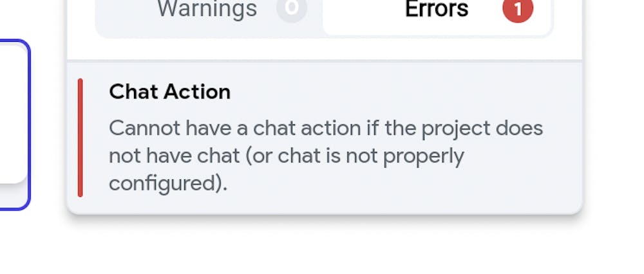Open the Errors tab

tap(437, 9)
